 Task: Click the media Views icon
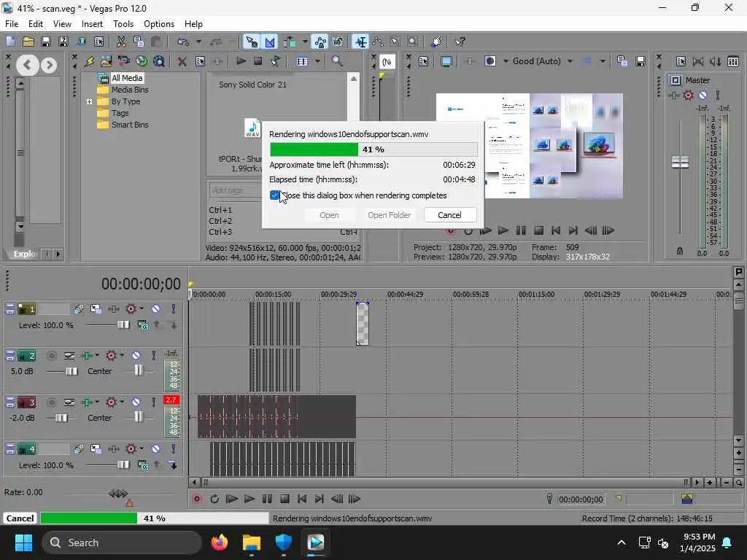[x=302, y=61]
